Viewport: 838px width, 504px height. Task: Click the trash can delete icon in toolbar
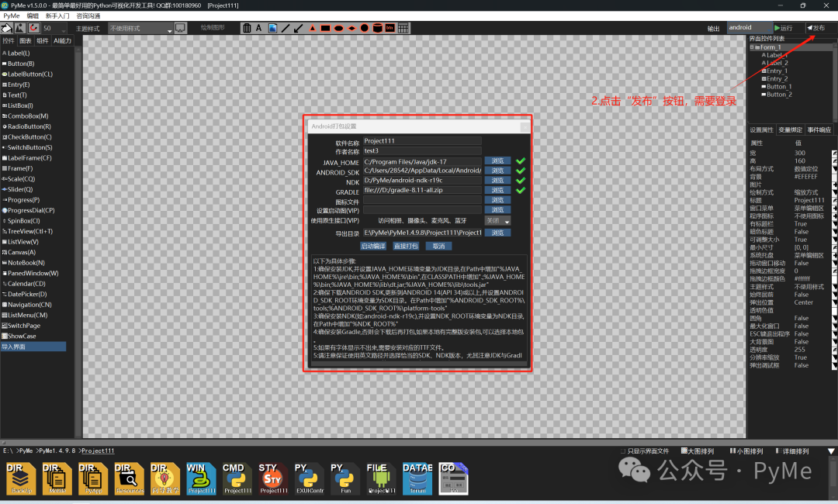click(x=247, y=28)
